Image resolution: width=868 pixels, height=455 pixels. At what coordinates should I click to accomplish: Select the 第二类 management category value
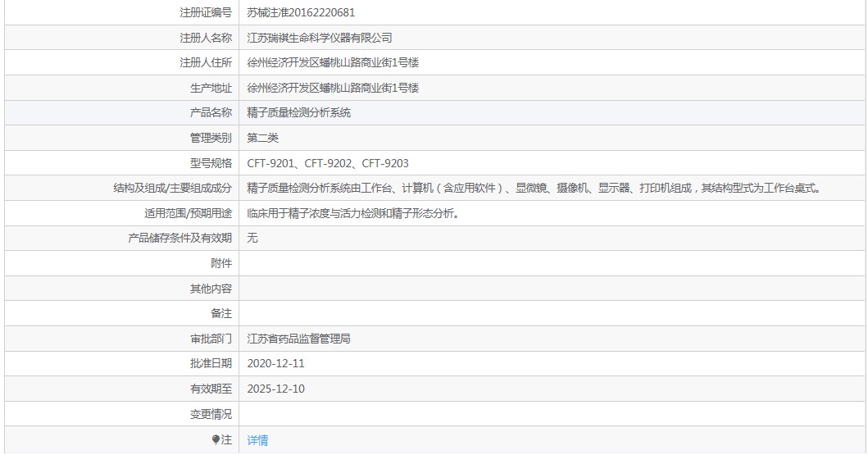click(x=262, y=138)
